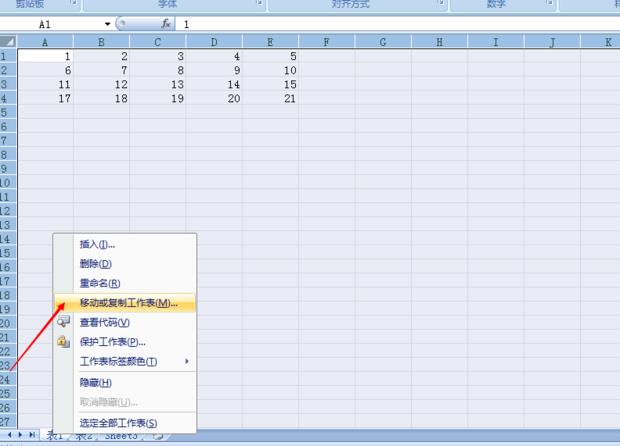Viewport: 620px width, 446px height.
Task: Click cell A1 containing 1
Action: pyautogui.click(x=45, y=56)
